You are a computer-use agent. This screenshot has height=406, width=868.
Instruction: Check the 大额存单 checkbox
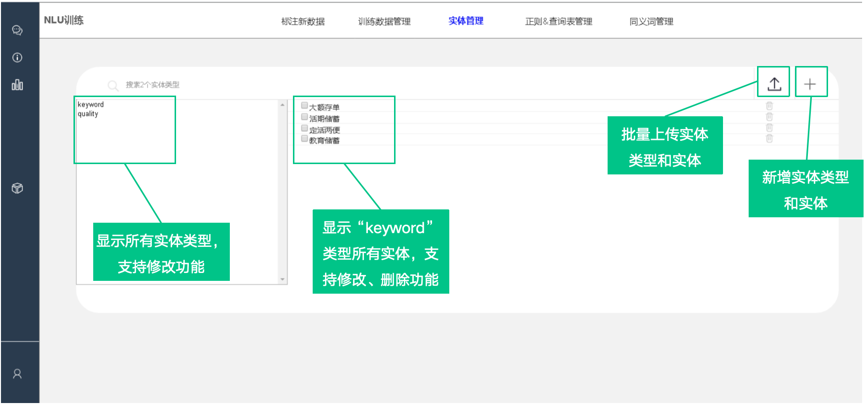pos(304,105)
